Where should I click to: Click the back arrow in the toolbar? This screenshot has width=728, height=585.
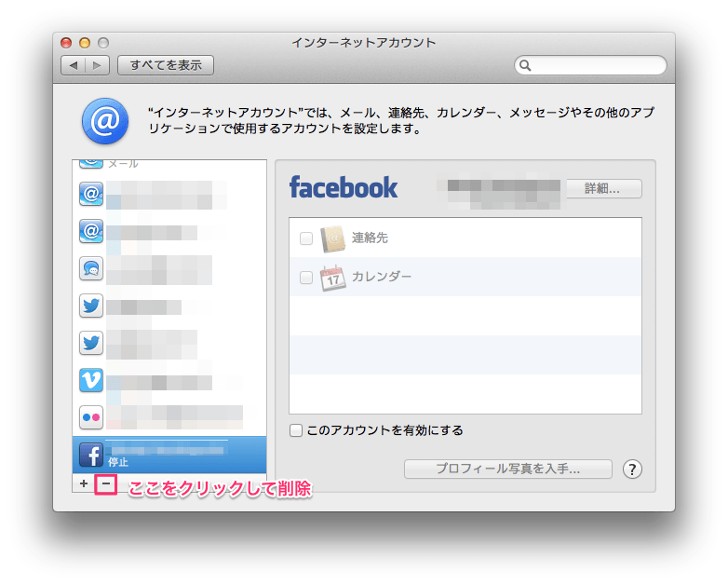coord(74,65)
